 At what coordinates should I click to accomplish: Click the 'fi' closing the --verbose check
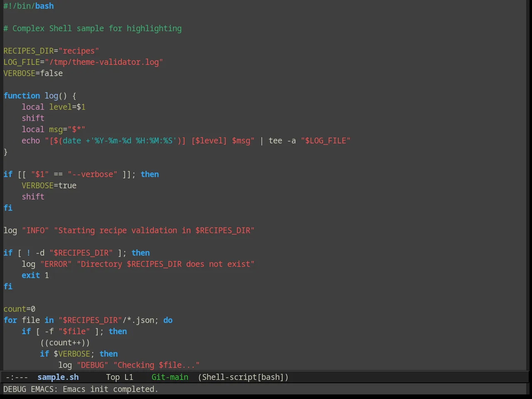pos(8,208)
